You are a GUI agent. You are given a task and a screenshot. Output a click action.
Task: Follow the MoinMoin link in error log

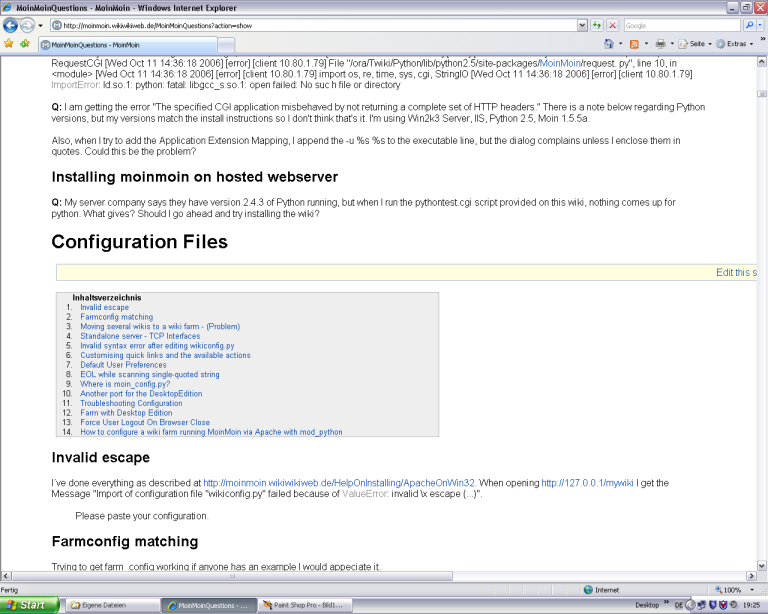[x=560, y=63]
